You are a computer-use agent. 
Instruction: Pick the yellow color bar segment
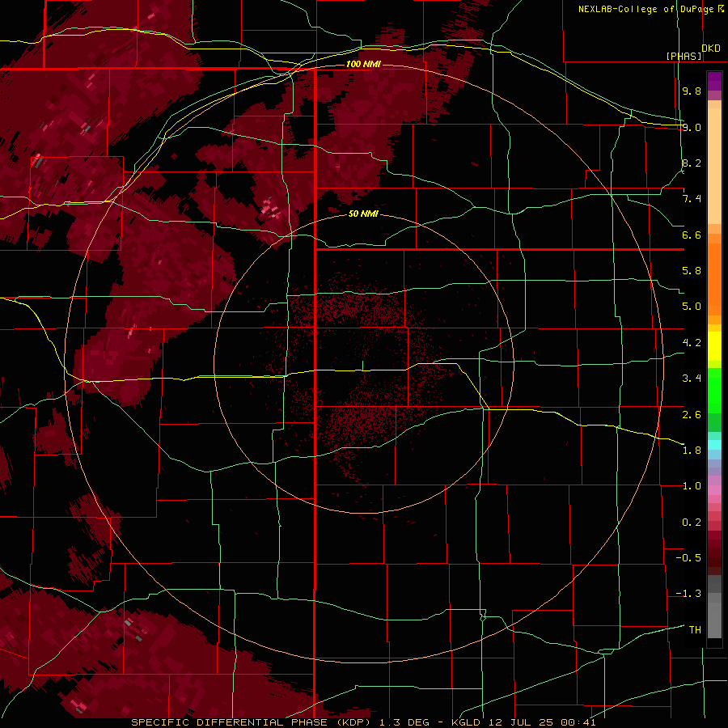[714, 346]
